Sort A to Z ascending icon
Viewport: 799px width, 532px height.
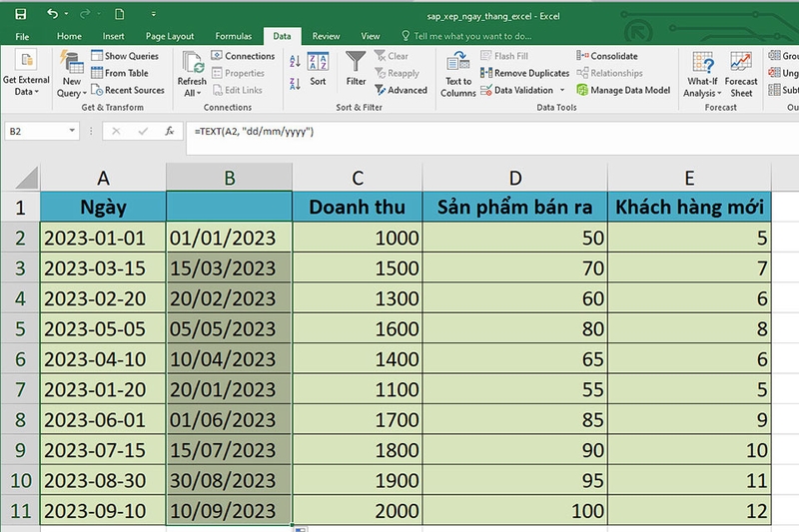(x=295, y=62)
